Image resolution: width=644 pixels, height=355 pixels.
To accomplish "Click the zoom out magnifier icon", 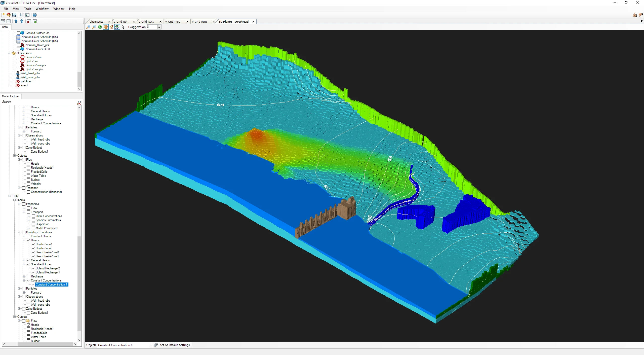I will pos(94,27).
